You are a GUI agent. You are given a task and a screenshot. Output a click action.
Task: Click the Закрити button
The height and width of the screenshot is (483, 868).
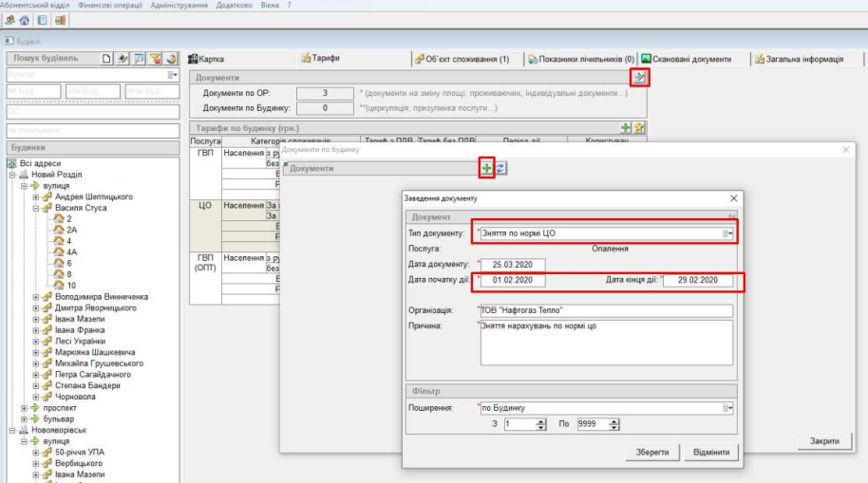[x=824, y=441]
